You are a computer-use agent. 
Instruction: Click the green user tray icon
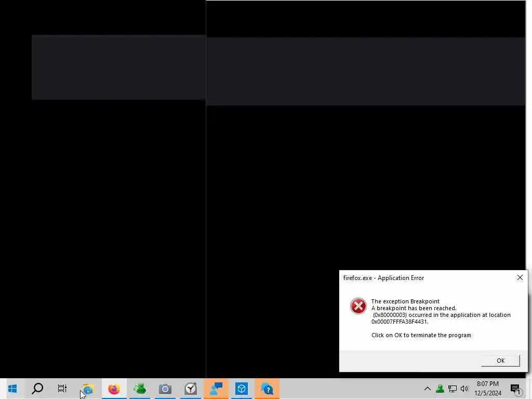pos(440,389)
